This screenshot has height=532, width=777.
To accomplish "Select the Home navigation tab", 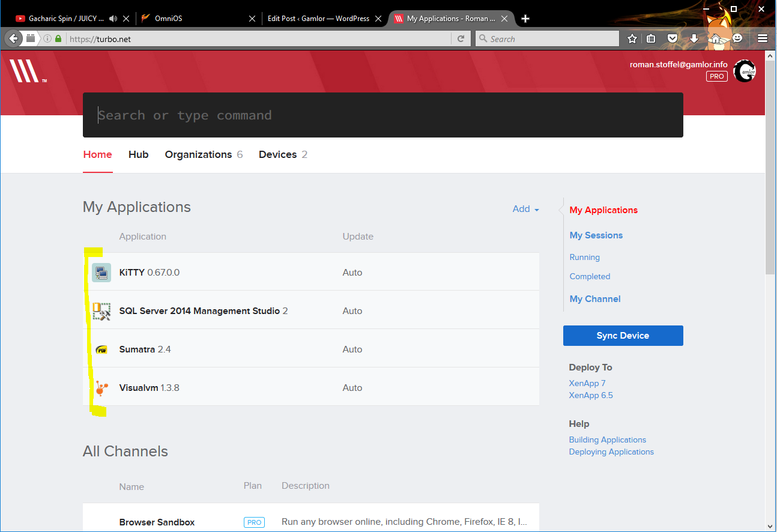I will 97,154.
